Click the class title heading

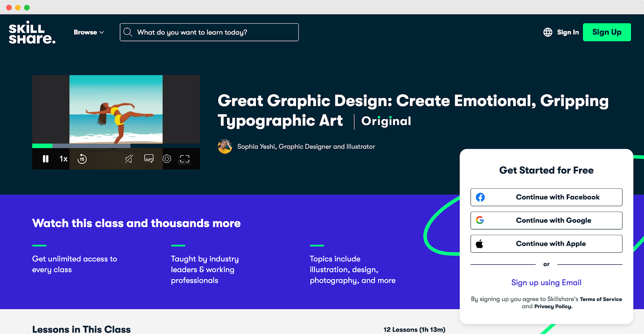click(413, 111)
